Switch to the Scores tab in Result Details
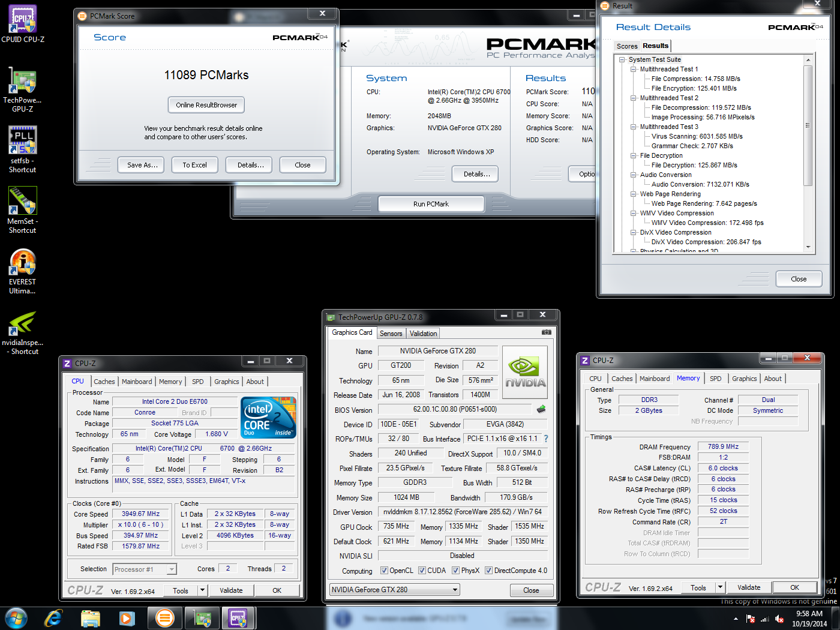This screenshot has height=630, width=840. pyautogui.click(x=627, y=46)
